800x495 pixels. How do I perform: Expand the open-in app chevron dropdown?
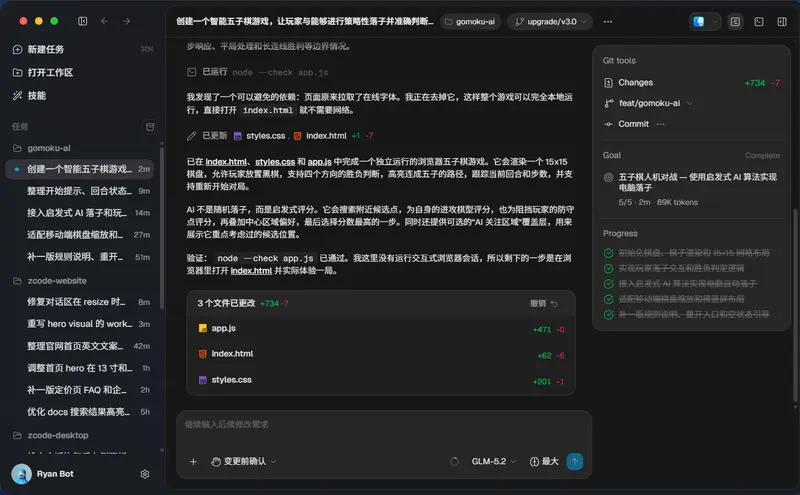714,21
